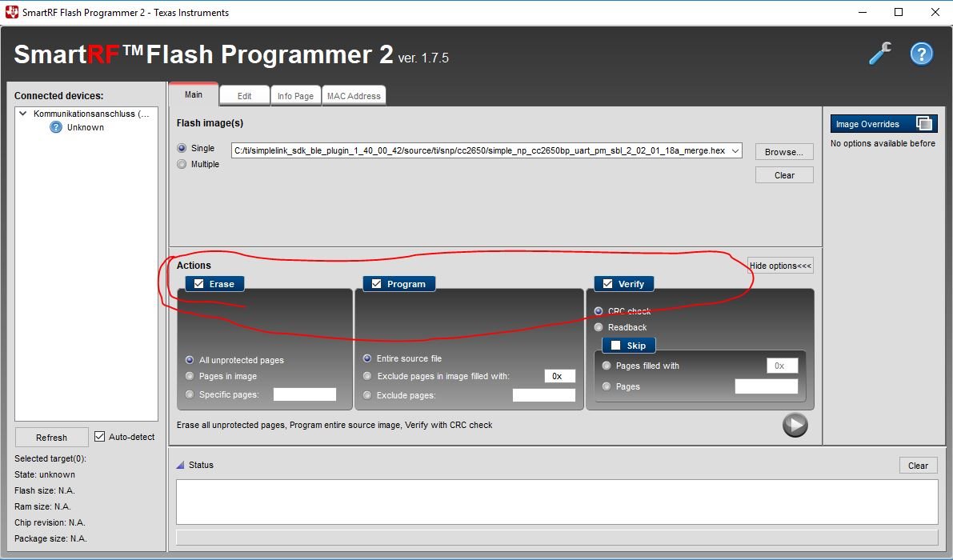Image resolution: width=953 pixels, height=560 pixels.
Task: Click the Specific pages input field
Action: [x=304, y=394]
